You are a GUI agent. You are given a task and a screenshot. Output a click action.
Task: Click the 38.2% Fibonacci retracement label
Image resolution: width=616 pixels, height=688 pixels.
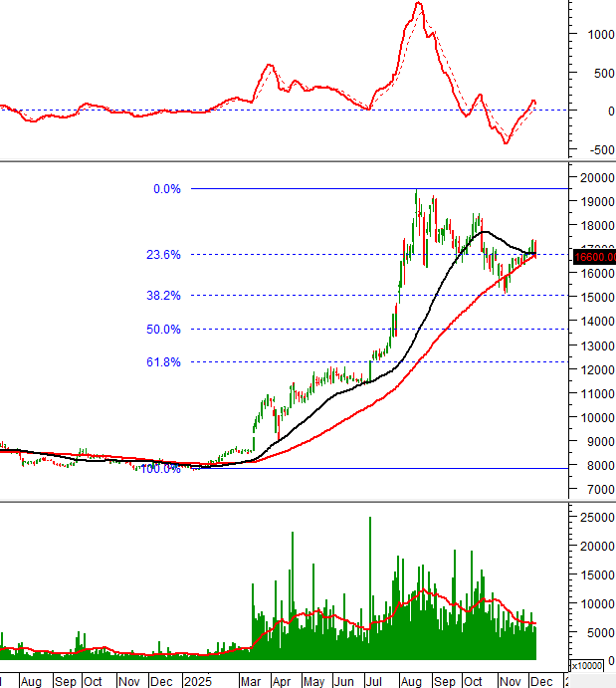(x=163, y=296)
